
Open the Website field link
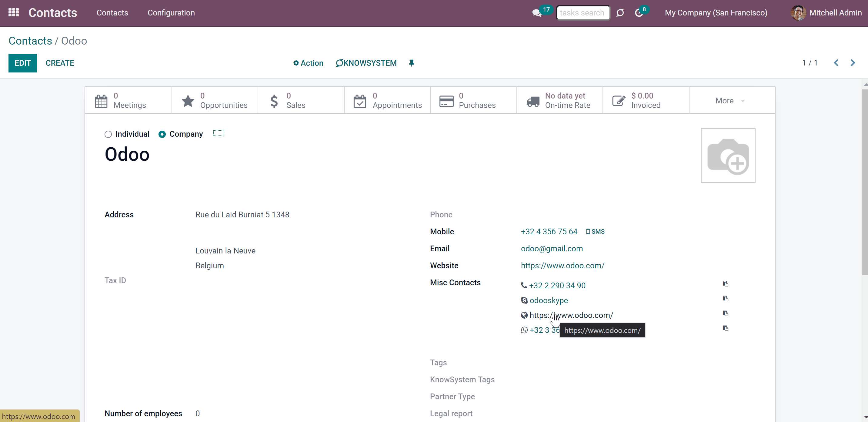point(563,266)
